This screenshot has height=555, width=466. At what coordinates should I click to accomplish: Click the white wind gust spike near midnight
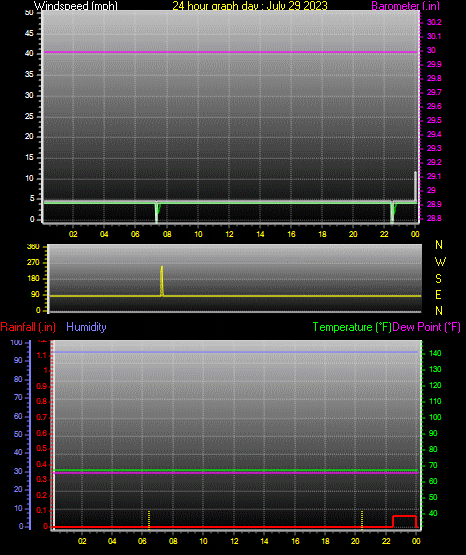(415, 187)
